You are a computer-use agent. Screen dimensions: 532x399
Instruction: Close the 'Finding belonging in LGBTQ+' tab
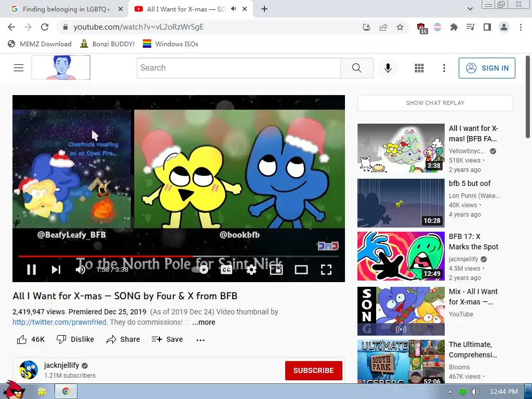120,9
